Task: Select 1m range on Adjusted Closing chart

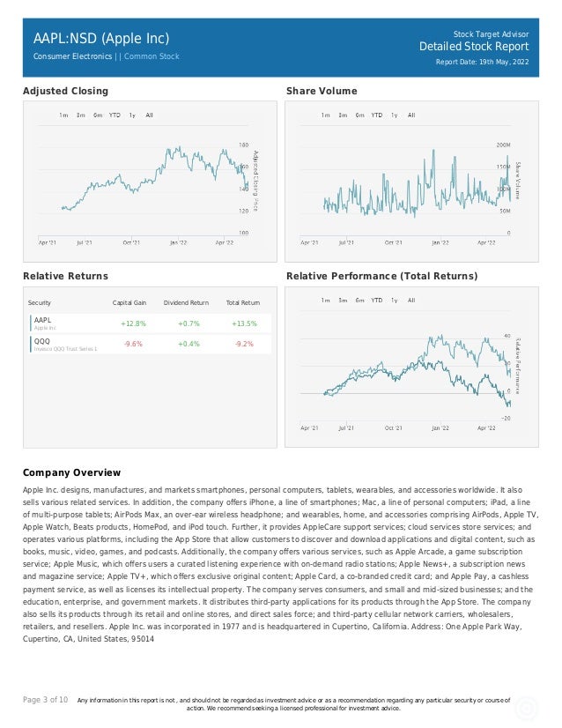Action: click(x=63, y=115)
